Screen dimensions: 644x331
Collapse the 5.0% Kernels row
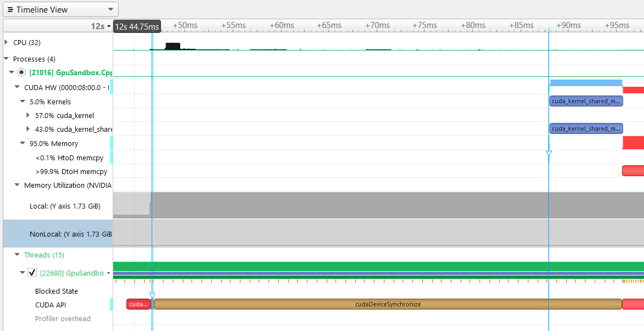point(23,102)
